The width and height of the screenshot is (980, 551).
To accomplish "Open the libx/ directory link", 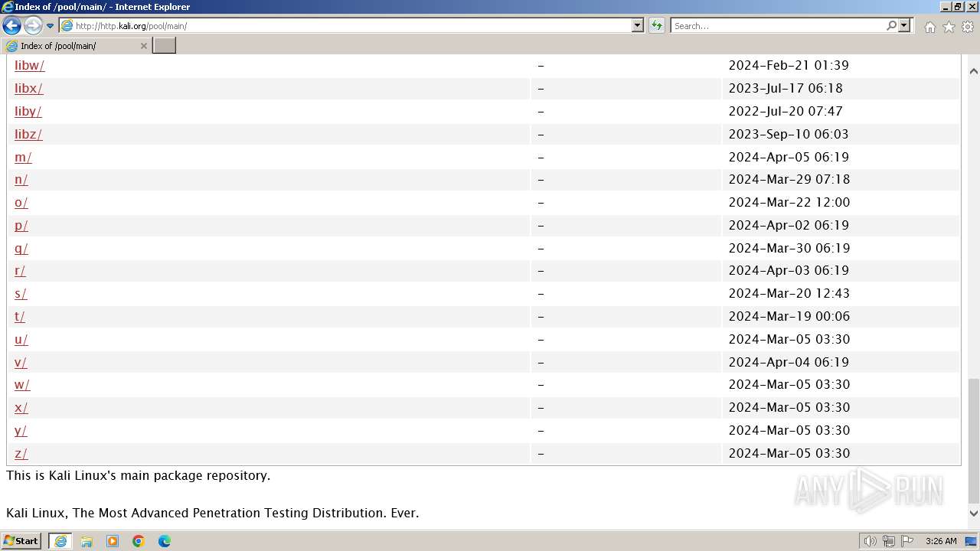I will tap(28, 88).
